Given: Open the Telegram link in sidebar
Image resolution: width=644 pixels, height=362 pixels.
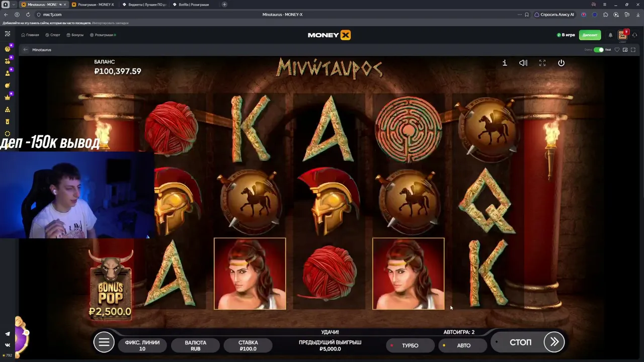Looking at the screenshot, I should (x=8, y=334).
